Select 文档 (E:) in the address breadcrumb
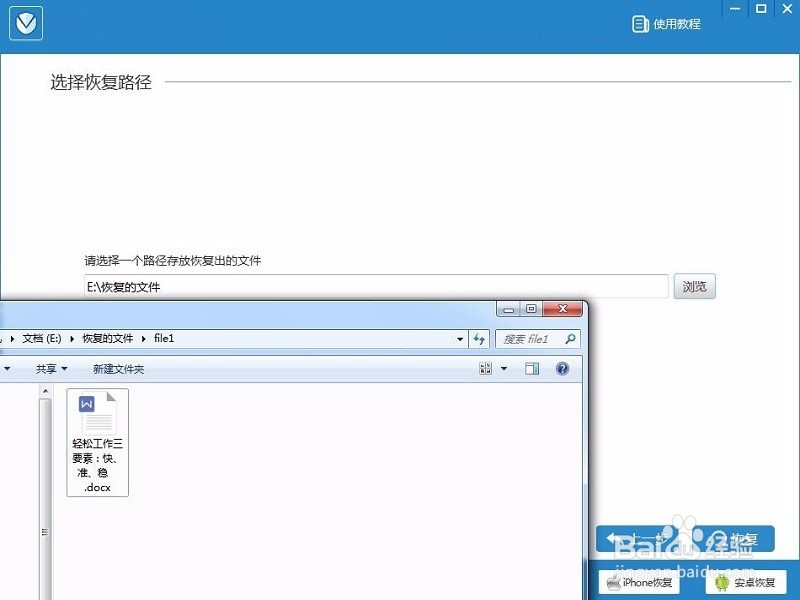This screenshot has height=600, width=800. [x=42, y=339]
